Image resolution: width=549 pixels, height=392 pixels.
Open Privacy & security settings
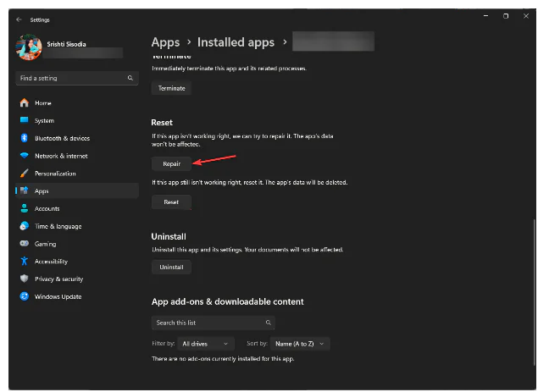[x=77, y=279]
